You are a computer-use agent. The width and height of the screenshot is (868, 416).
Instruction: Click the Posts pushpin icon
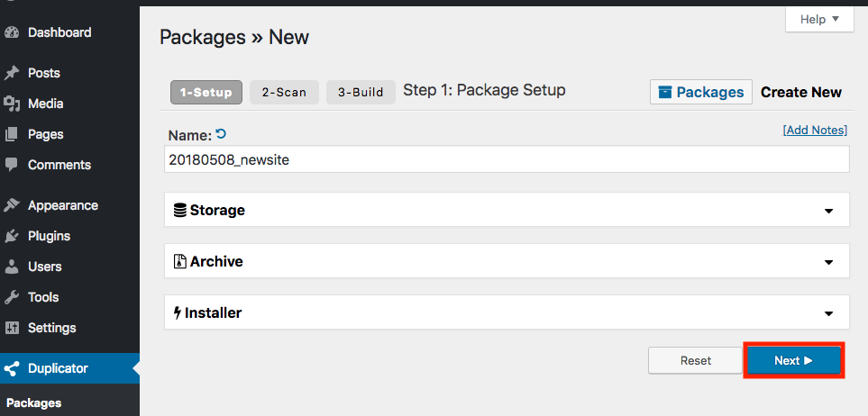click(x=12, y=73)
